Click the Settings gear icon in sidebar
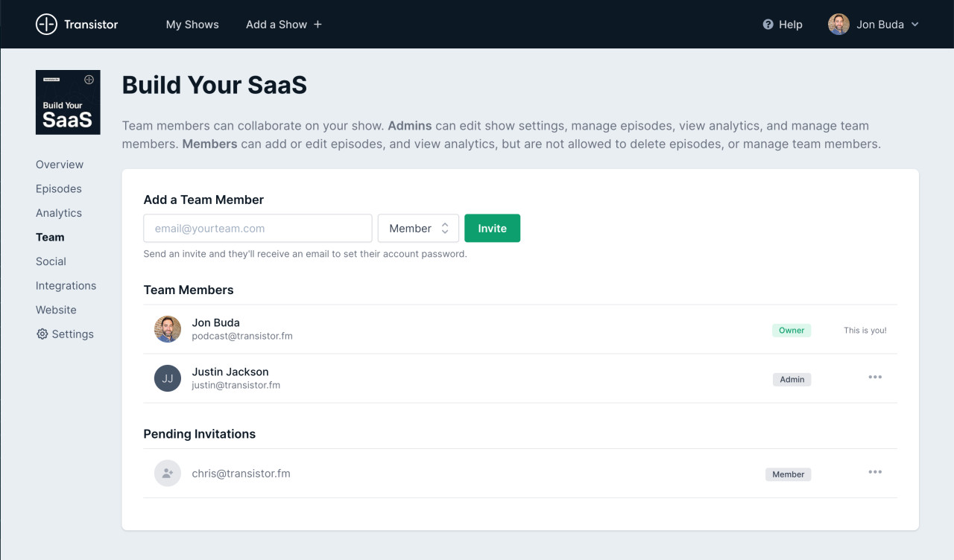The image size is (954, 560). (x=42, y=334)
